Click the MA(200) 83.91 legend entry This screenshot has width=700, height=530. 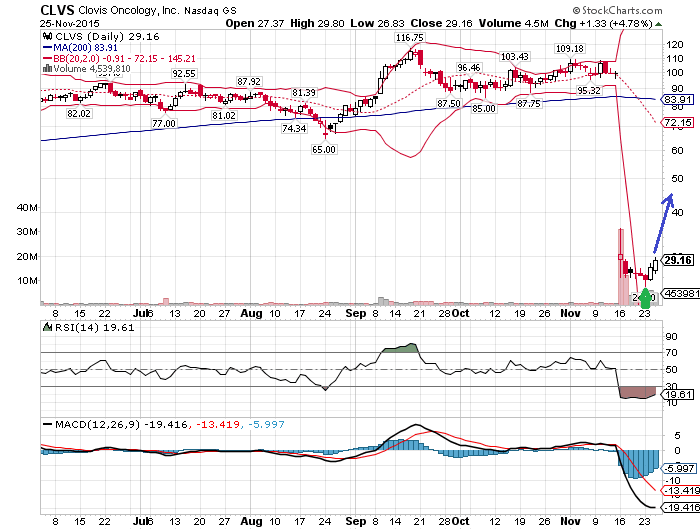coord(80,48)
